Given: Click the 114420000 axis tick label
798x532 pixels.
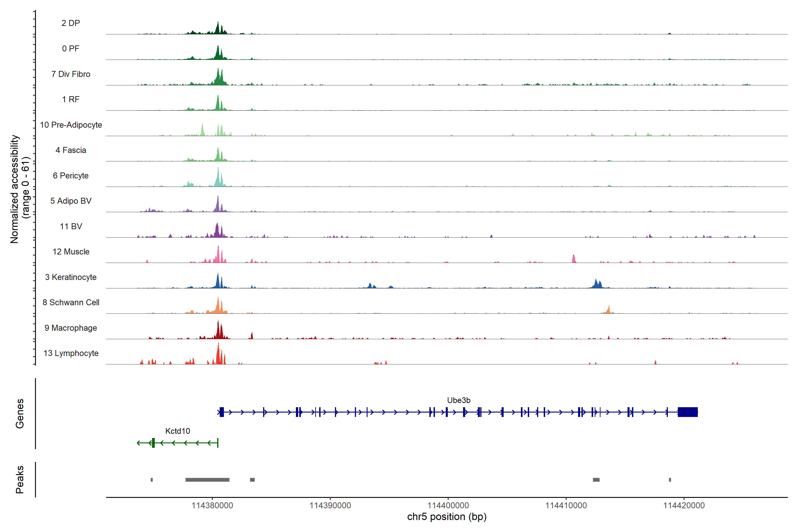Looking at the screenshot, I should [x=684, y=506].
